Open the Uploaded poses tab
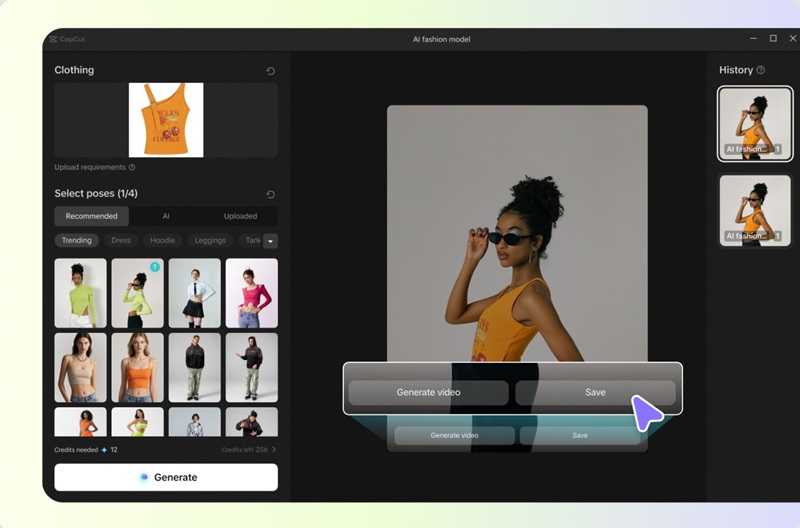 coord(240,216)
